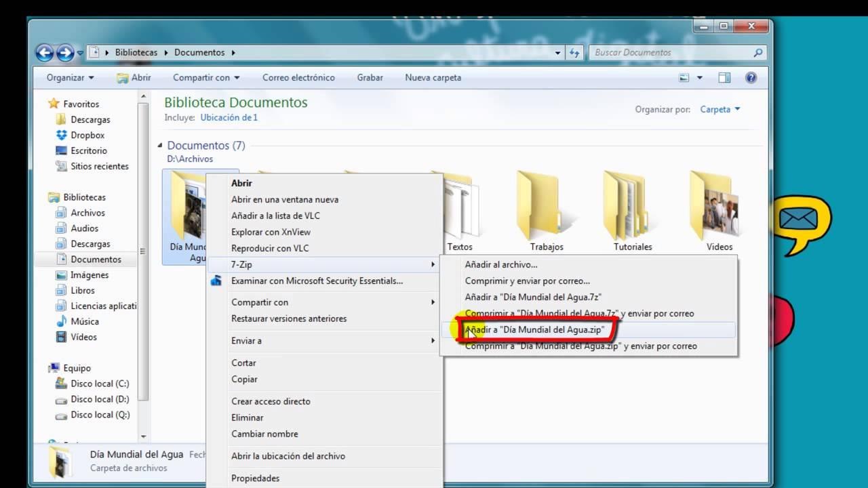Click the forward navigation arrow

pos(65,52)
